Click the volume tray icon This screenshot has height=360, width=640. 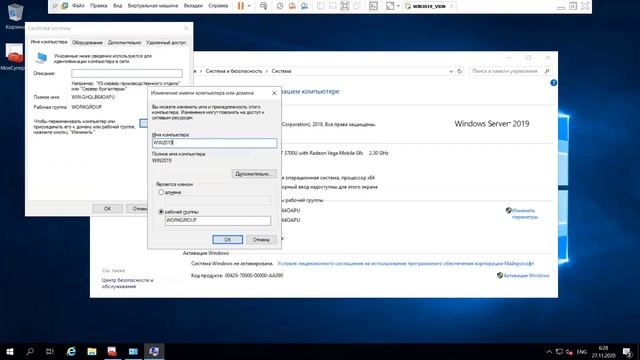coord(569,352)
